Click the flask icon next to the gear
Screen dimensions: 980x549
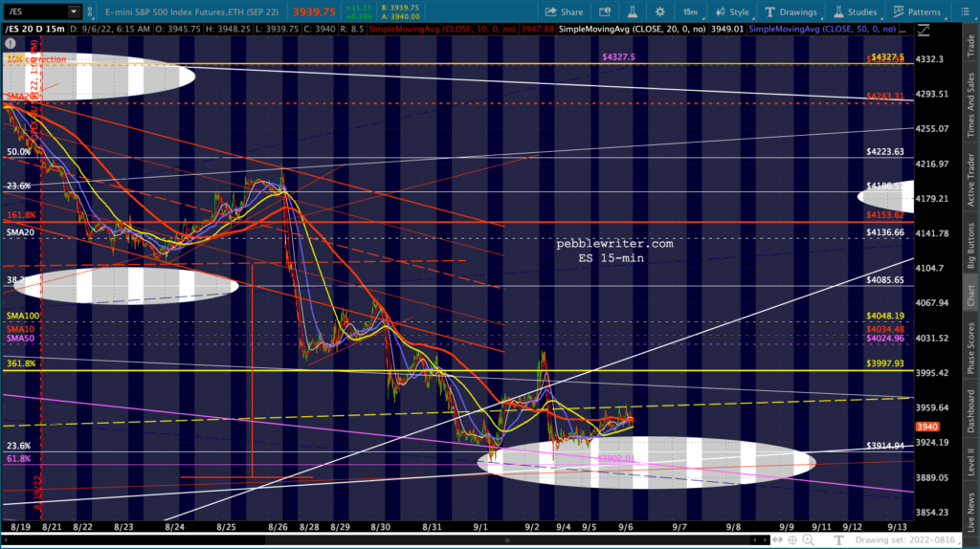pyautogui.click(x=633, y=12)
